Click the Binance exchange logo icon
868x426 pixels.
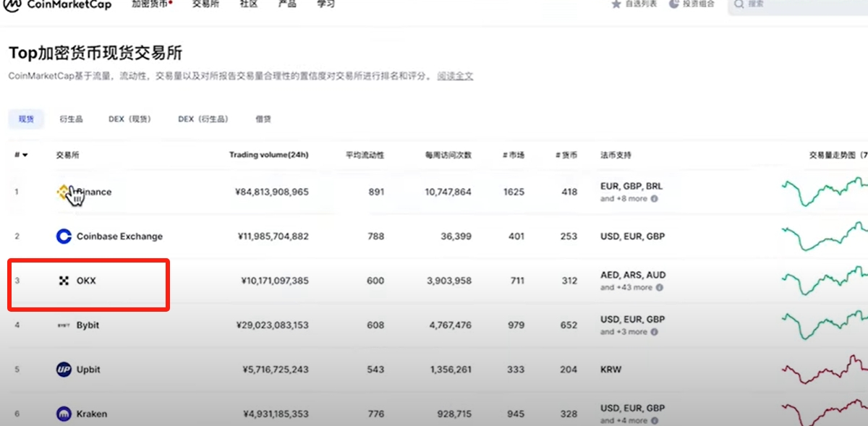point(64,192)
